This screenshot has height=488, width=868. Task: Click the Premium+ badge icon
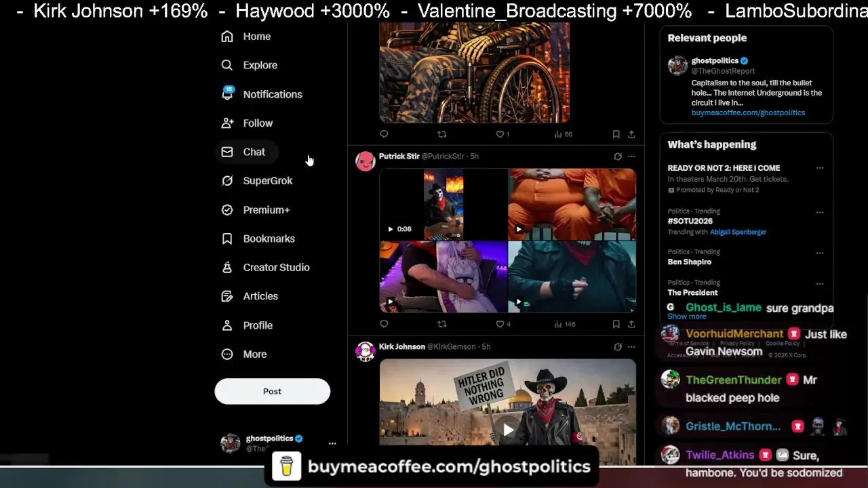pyautogui.click(x=227, y=210)
